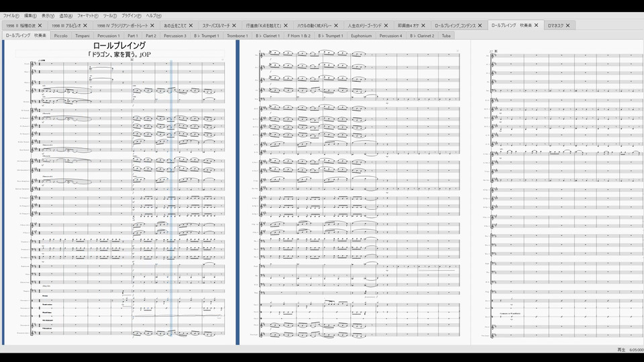Close the あの丘をこえて tab
This screenshot has height=362, width=644.
tap(191, 25)
